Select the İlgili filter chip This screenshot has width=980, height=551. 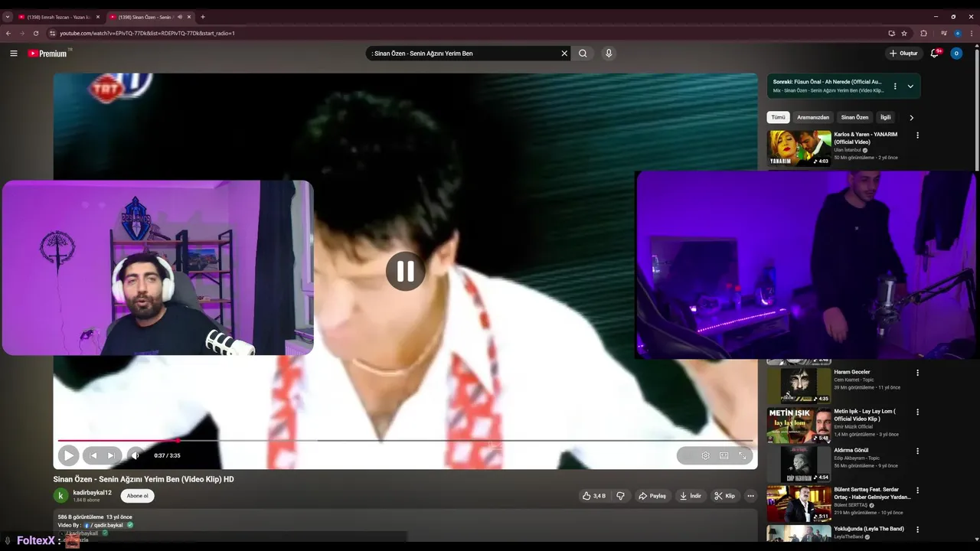pos(885,117)
